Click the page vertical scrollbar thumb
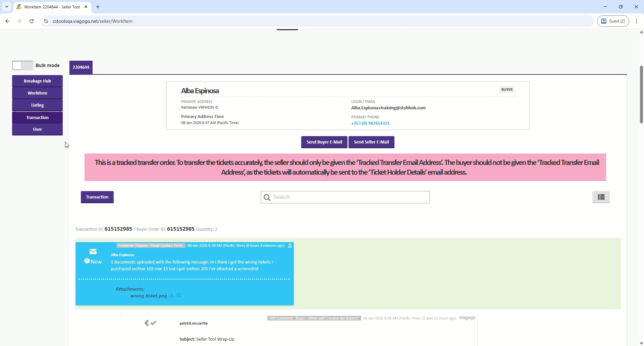This screenshot has height=346, width=644. tap(641, 95)
